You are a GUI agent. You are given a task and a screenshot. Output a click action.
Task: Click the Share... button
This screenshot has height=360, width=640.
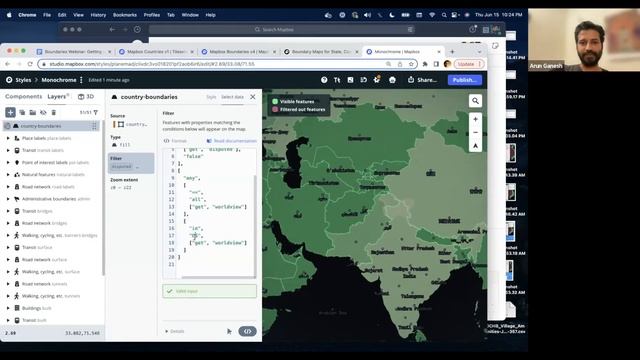(x=422, y=80)
